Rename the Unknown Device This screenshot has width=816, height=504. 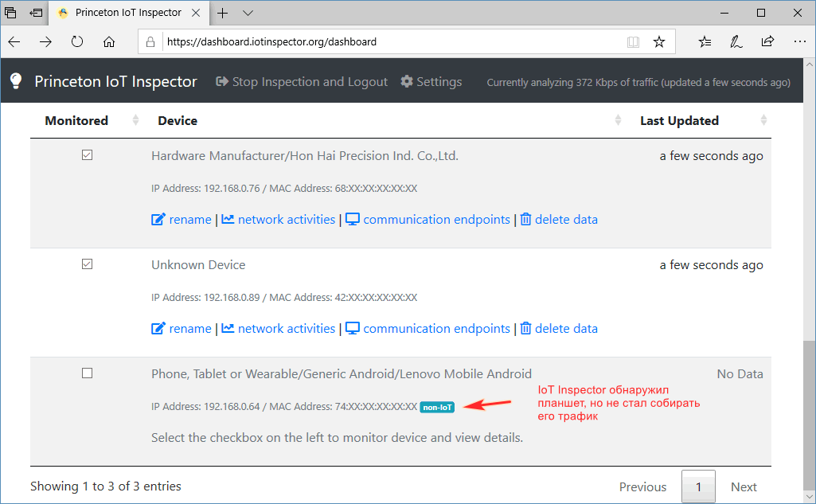pyautogui.click(x=182, y=329)
